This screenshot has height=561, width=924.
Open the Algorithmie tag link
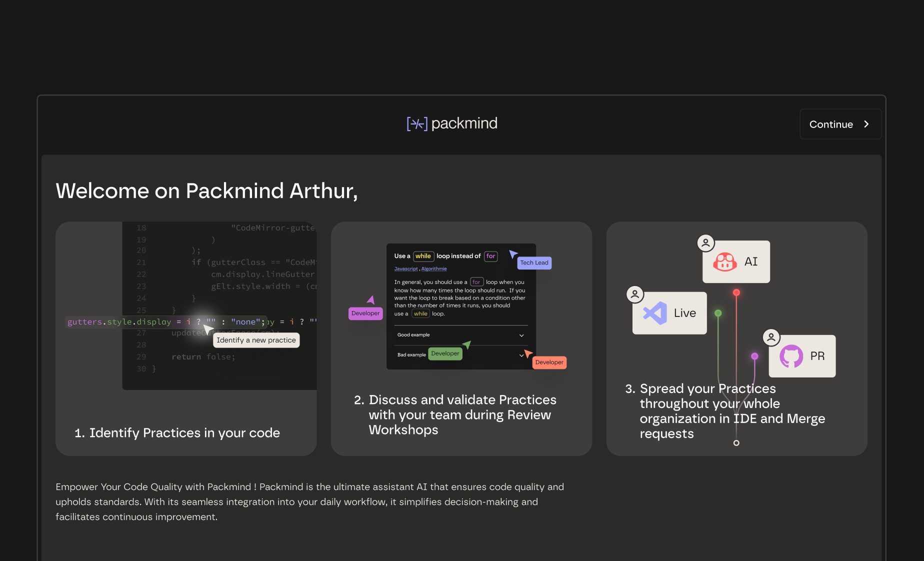pos(434,269)
